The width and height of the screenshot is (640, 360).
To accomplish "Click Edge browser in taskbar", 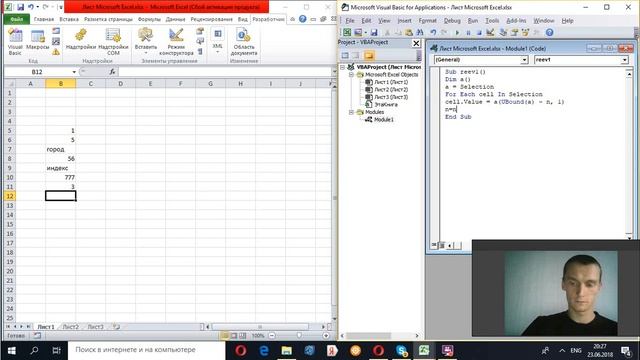I will [264, 350].
